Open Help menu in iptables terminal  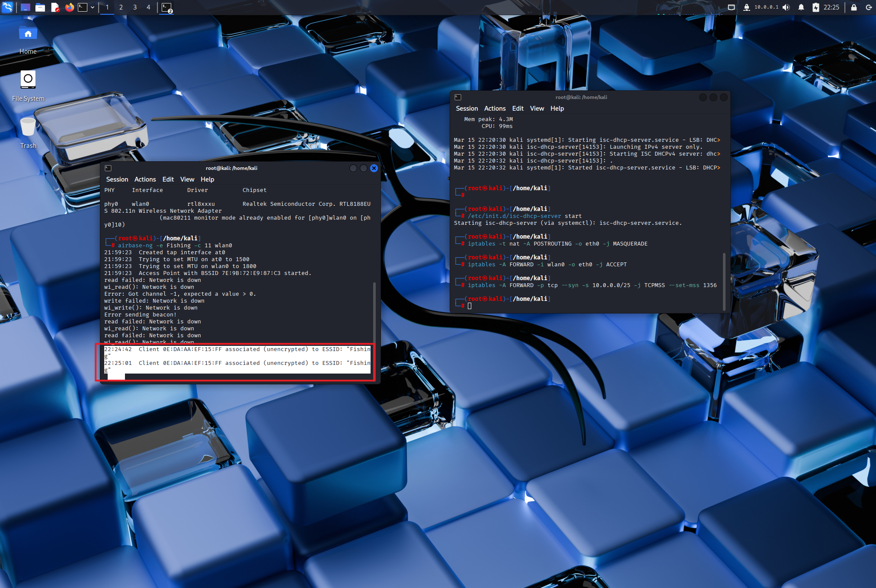(557, 109)
